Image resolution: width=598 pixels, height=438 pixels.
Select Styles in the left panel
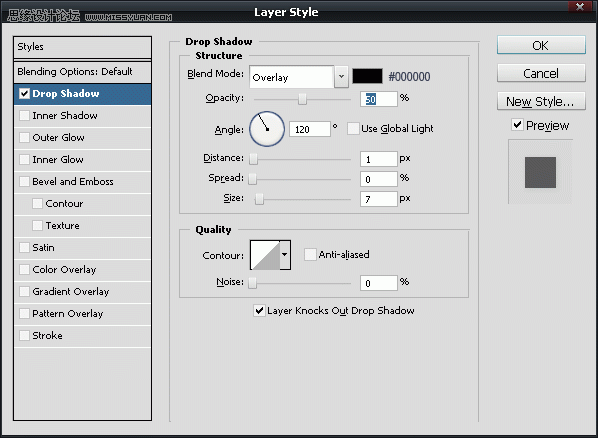click(82, 47)
